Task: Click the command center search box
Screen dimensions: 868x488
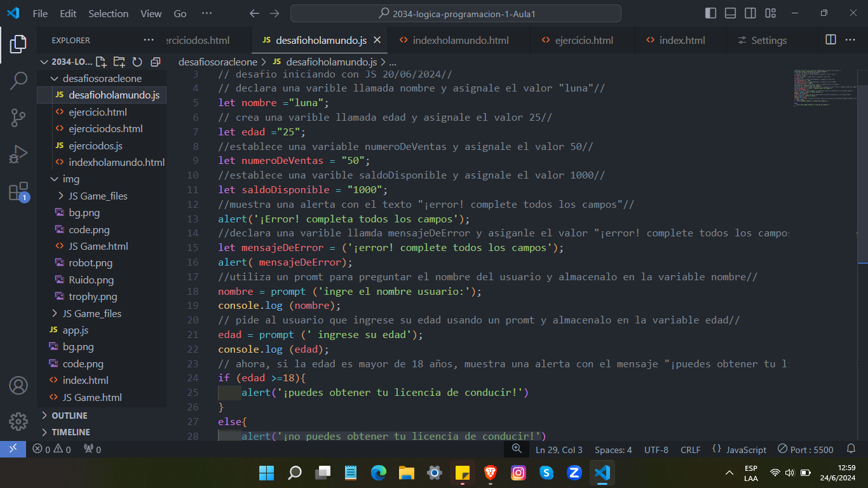Action: 456,13
